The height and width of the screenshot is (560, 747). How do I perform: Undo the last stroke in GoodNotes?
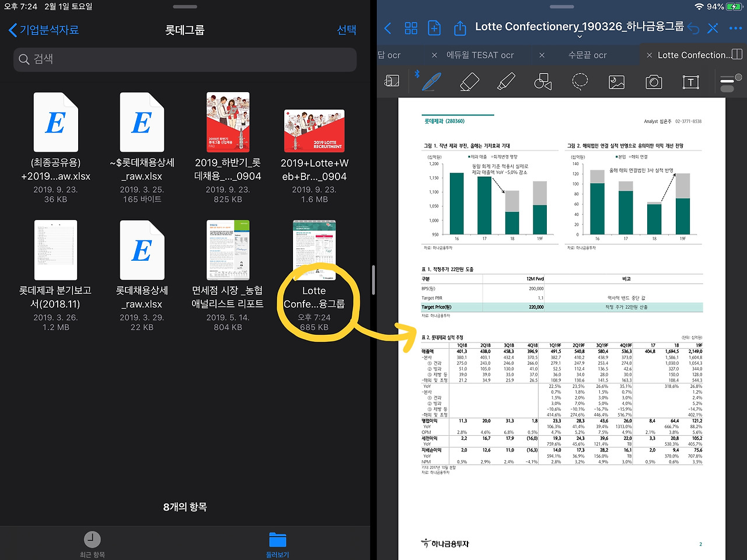693,28
